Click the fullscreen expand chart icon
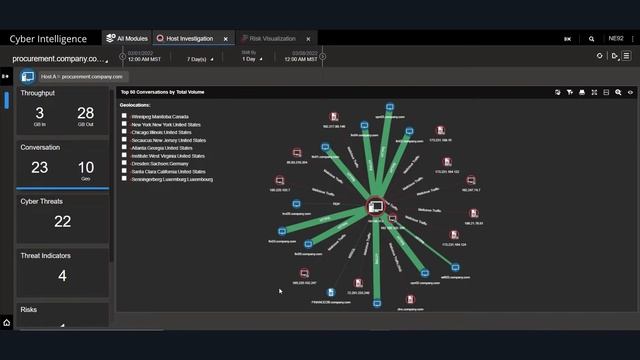This screenshot has height=360, width=640. click(594, 93)
